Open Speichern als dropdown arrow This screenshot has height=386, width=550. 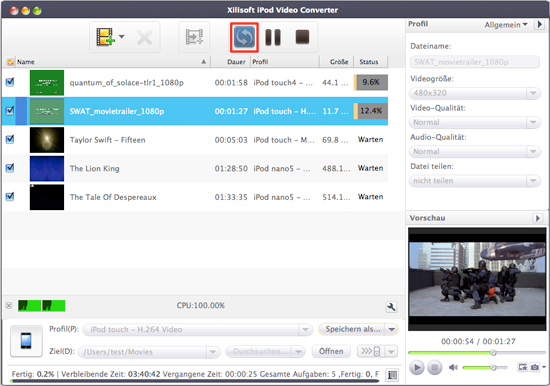[x=391, y=329]
